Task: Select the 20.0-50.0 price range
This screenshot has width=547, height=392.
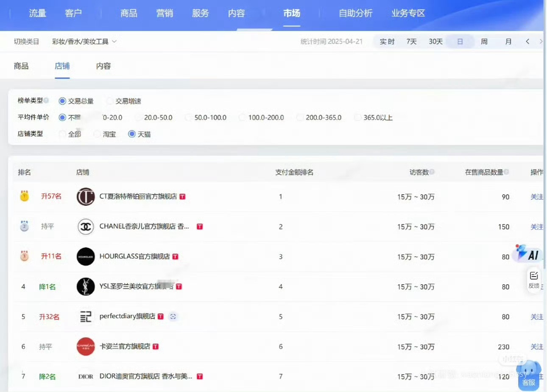Action: [x=154, y=118]
